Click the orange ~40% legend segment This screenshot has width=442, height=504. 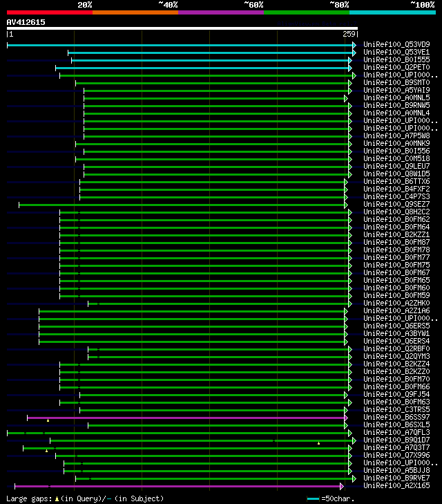(x=135, y=12)
